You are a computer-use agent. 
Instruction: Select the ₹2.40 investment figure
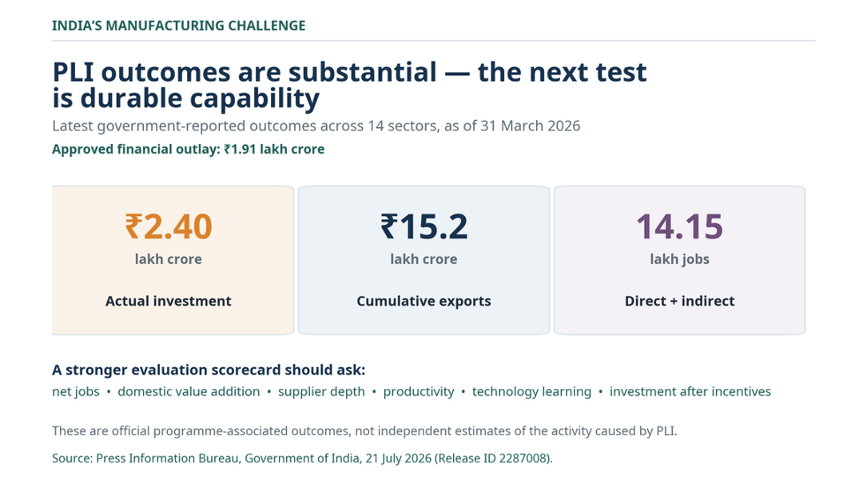point(169,227)
